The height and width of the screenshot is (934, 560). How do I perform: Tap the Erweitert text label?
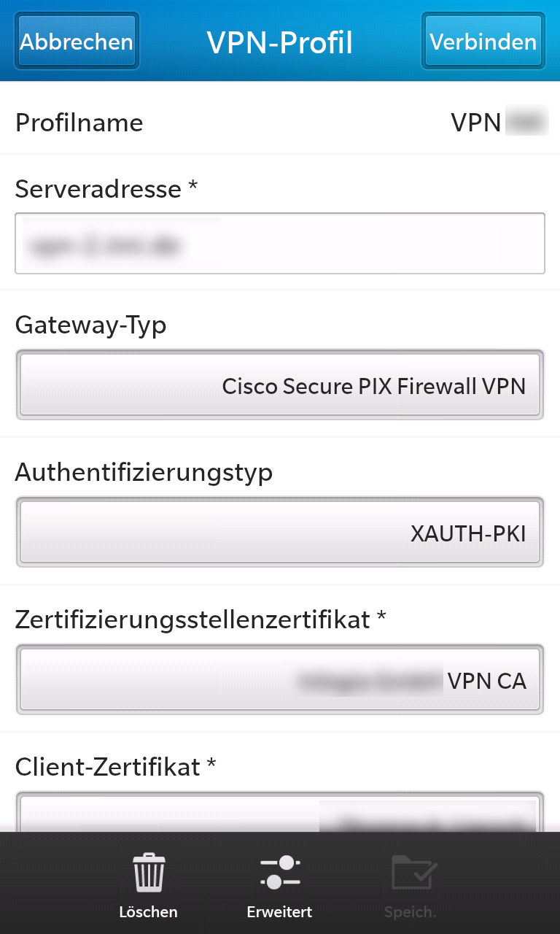click(280, 911)
